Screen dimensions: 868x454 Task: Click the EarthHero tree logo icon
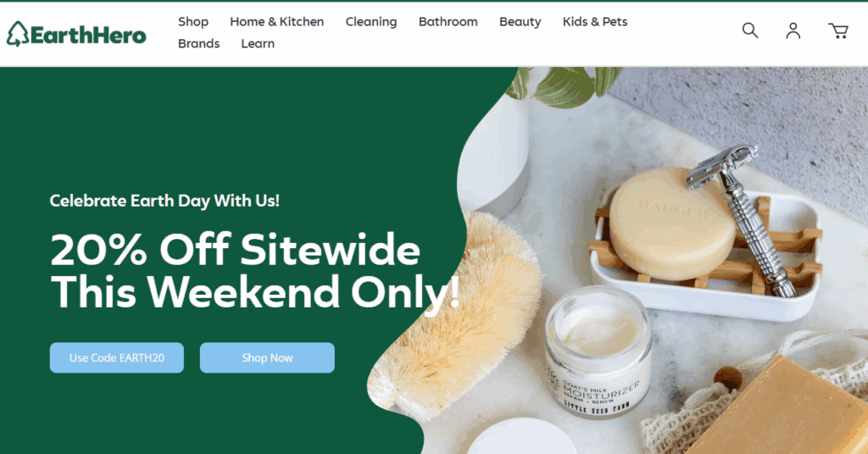(18, 34)
